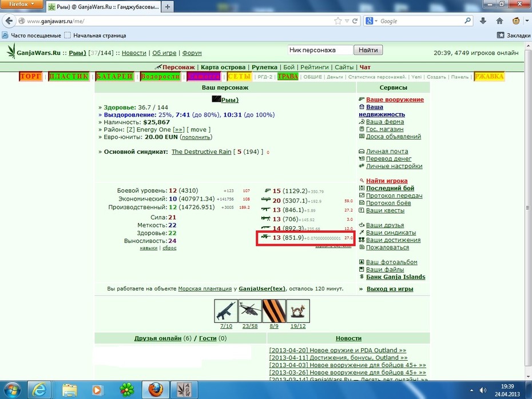Go to the browser Home icon
Screen dimensions: 532x399
(499, 21)
